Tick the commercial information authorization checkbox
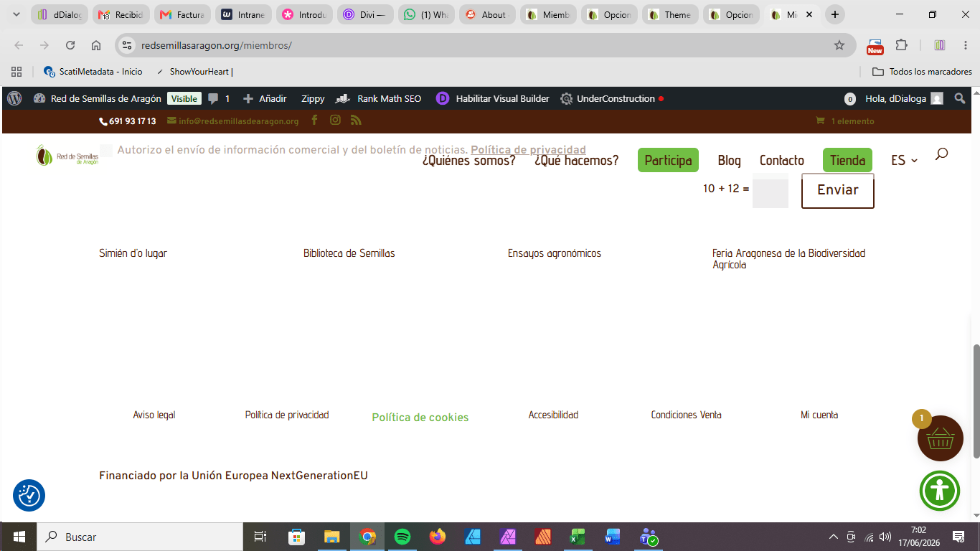 click(106, 150)
